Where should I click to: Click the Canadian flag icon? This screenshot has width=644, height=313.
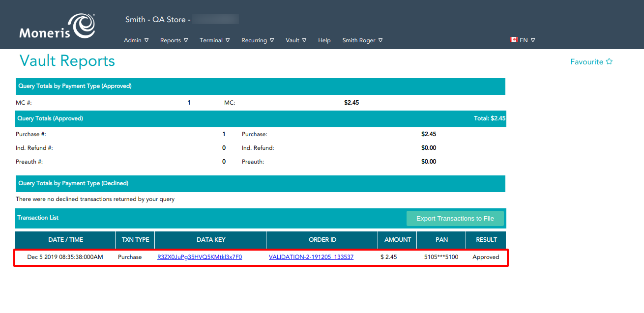click(x=514, y=40)
